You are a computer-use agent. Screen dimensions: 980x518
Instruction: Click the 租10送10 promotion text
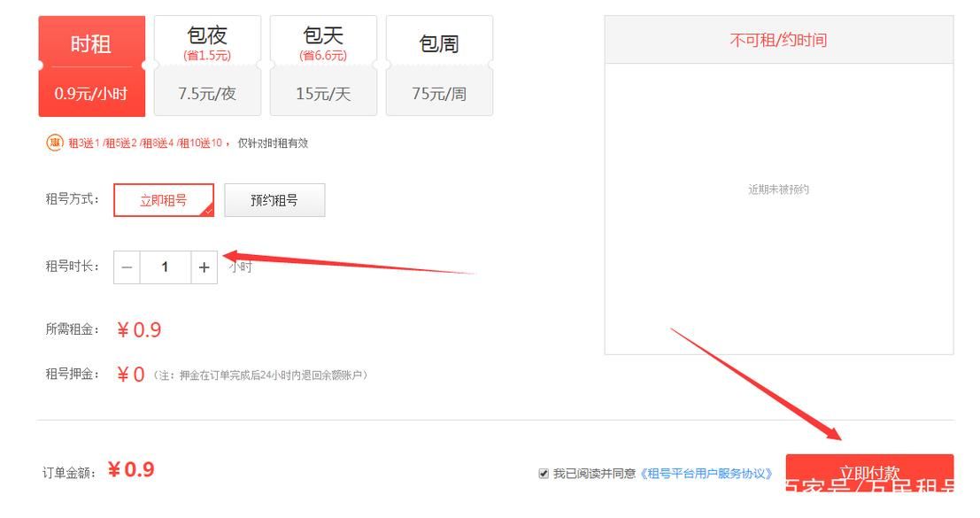pyautogui.click(x=201, y=143)
